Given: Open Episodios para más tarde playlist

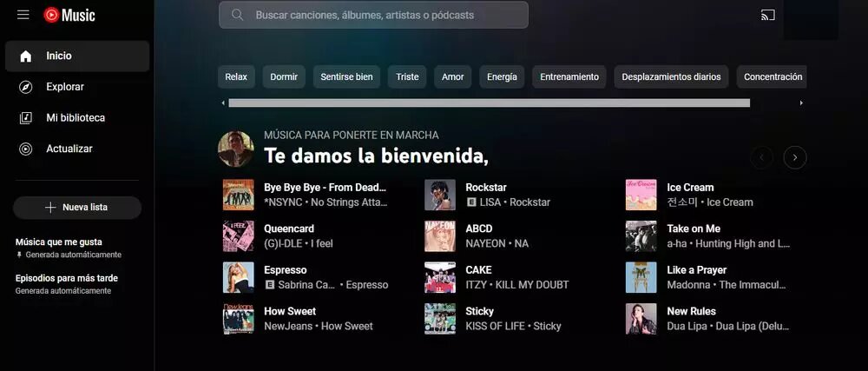Looking at the screenshot, I should [x=77, y=284].
